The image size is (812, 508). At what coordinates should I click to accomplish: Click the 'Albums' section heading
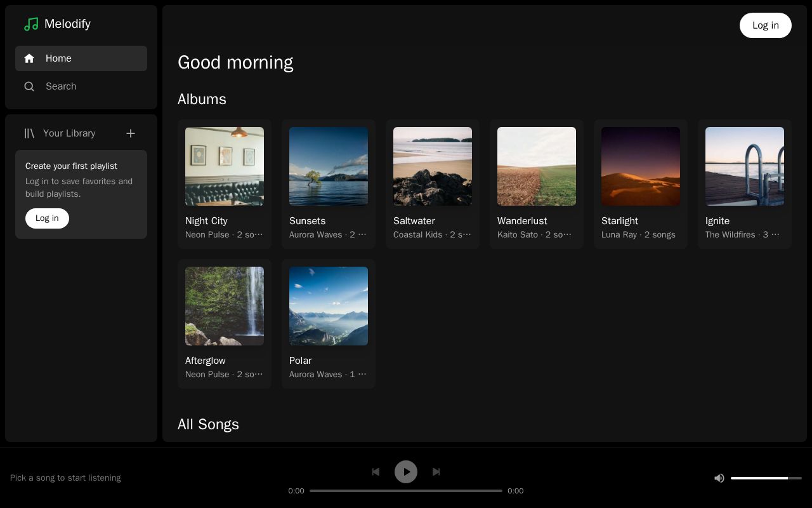(202, 100)
